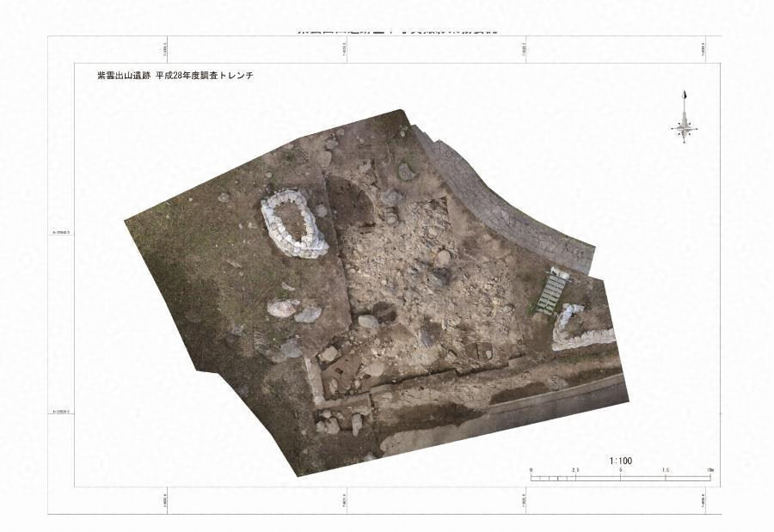Select the two gray boulders left of the trench
Image resolution: width=774 pixels, height=532 pixels.
coord(294,310)
